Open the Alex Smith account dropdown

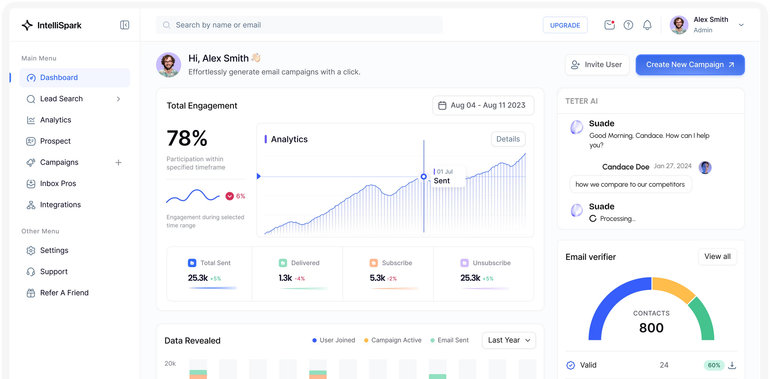coord(741,25)
